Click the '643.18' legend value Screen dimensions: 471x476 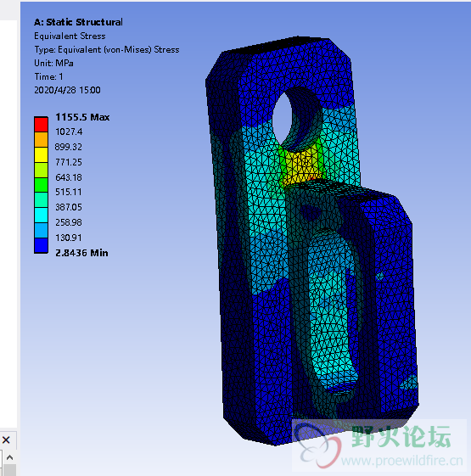(69, 177)
